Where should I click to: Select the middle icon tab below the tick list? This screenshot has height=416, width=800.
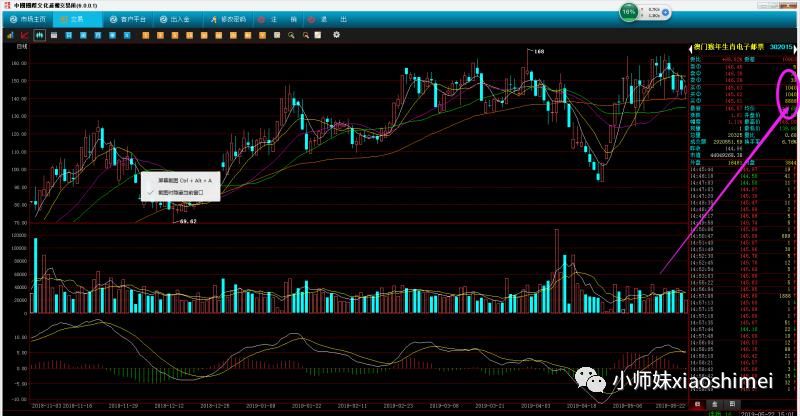(x=715, y=404)
